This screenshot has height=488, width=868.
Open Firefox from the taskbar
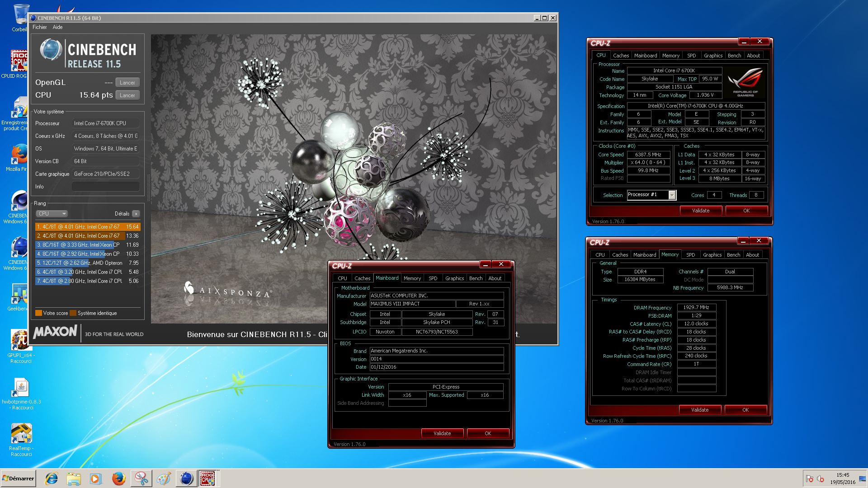pos(118,479)
